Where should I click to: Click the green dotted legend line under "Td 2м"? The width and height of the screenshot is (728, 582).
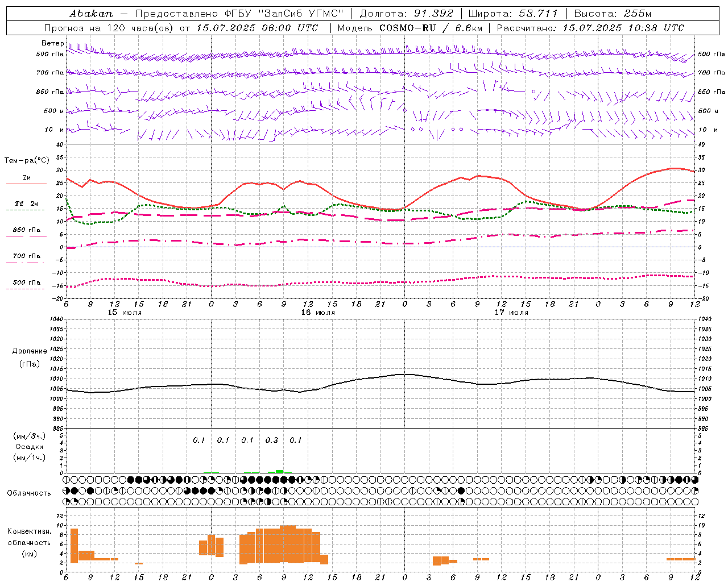pos(26,210)
